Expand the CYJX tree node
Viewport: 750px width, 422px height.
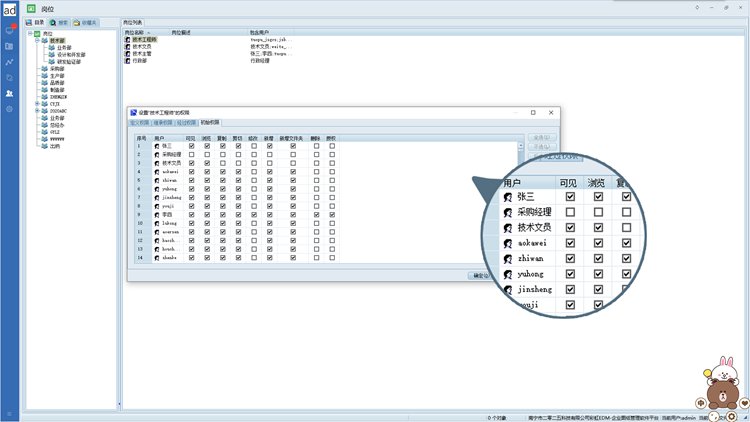pos(36,102)
